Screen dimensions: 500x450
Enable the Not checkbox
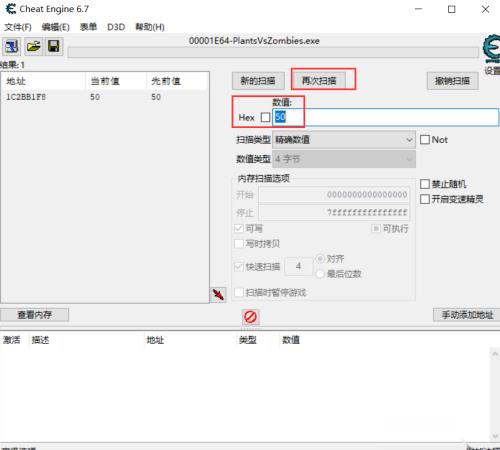click(425, 139)
